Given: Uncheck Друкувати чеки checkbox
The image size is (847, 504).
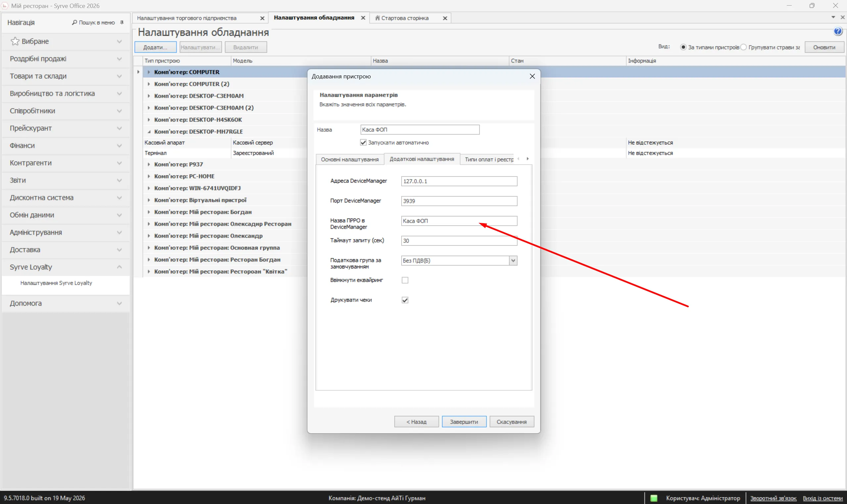Looking at the screenshot, I should coord(405,300).
